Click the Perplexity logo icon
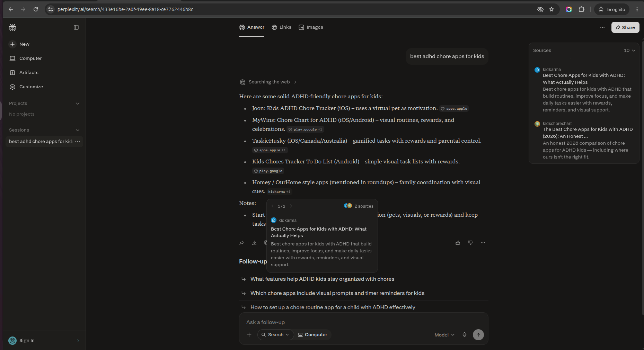644x350 pixels. (x=12, y=27)
